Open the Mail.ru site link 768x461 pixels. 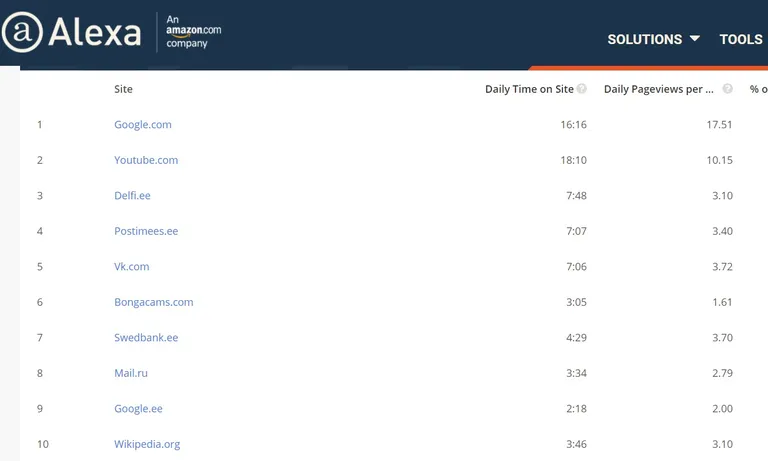pyautogui.click(x=131, y=373)
